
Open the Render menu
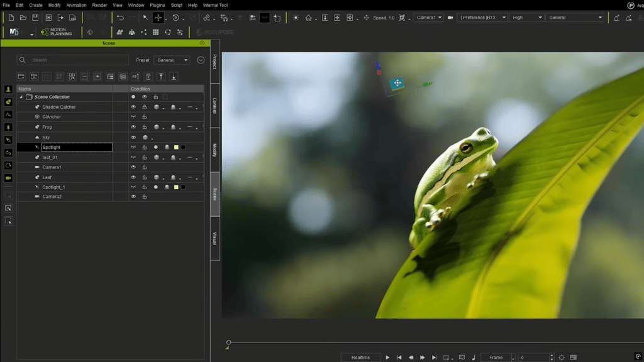(99, 5)
